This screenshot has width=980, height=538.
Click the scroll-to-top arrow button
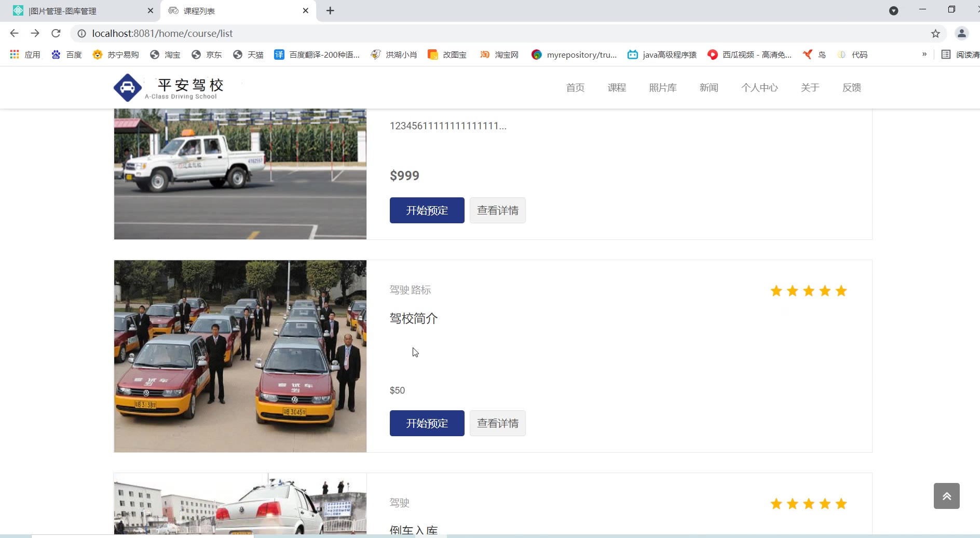click(x=946, y=496)
